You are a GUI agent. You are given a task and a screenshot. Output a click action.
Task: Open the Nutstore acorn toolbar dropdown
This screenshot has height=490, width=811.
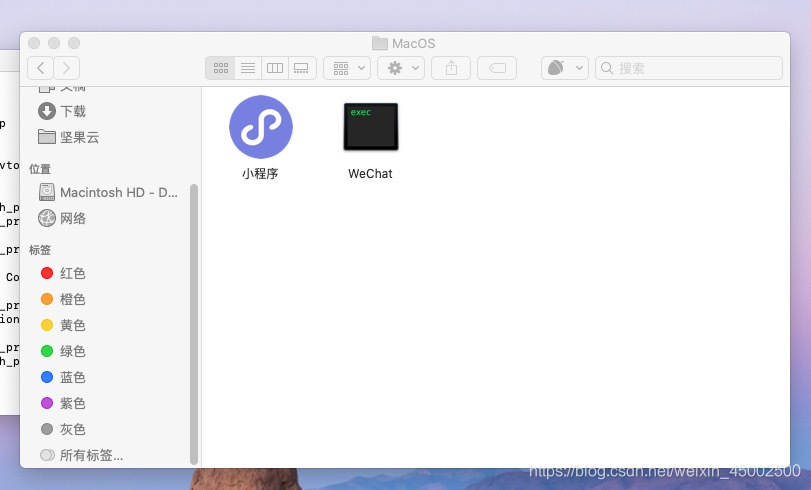click(565, 68)
